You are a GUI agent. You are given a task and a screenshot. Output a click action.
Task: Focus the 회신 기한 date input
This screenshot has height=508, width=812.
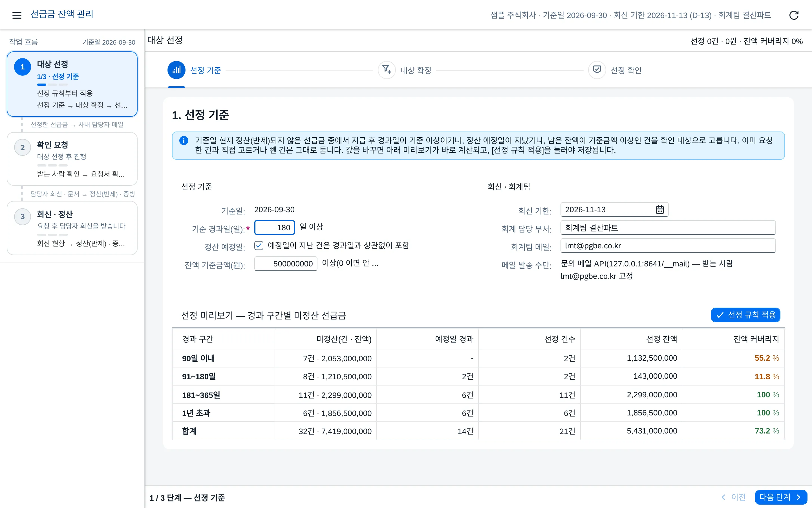point(614,209)
